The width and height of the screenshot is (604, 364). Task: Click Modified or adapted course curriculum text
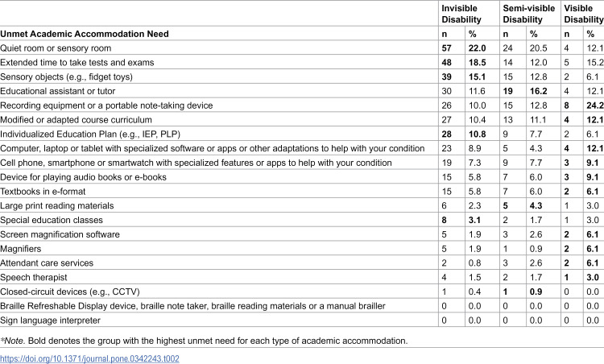click(76, 120)
